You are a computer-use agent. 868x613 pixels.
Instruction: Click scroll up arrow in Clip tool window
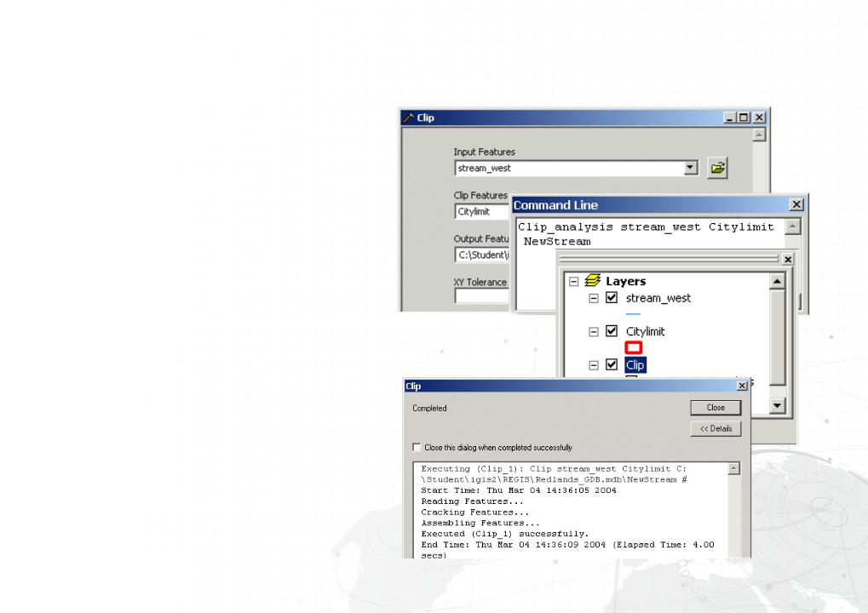pos(759,135)
